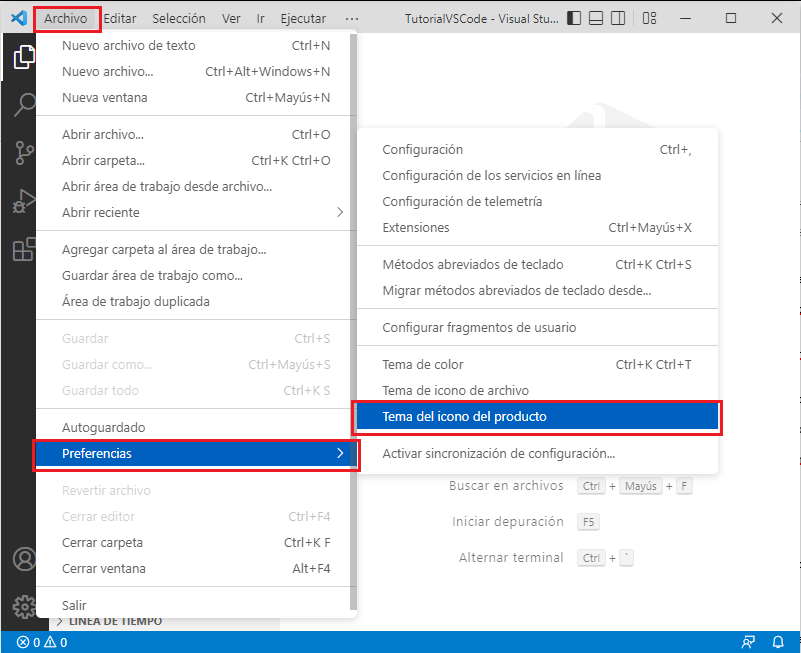Image resolution: width=801 pixels, height=653 pixels.
Task: Click the errors and warnings status indicator
Action: pyautogui.click(x=42, y=642)
